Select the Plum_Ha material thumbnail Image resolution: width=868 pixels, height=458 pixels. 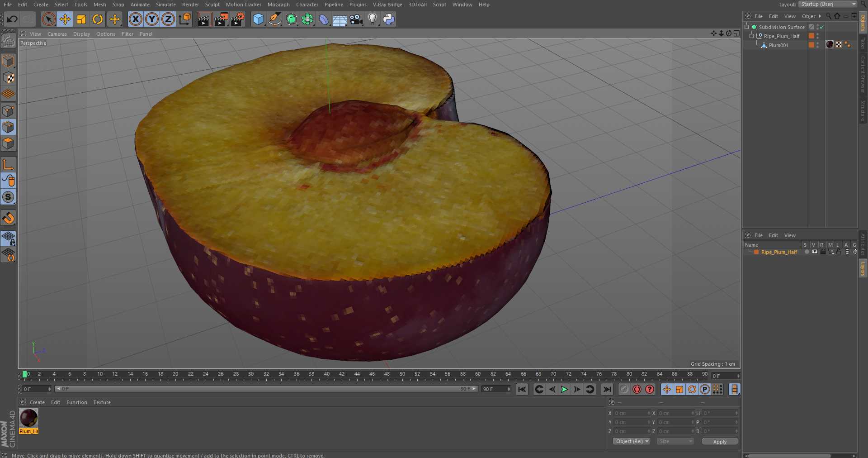28,418
